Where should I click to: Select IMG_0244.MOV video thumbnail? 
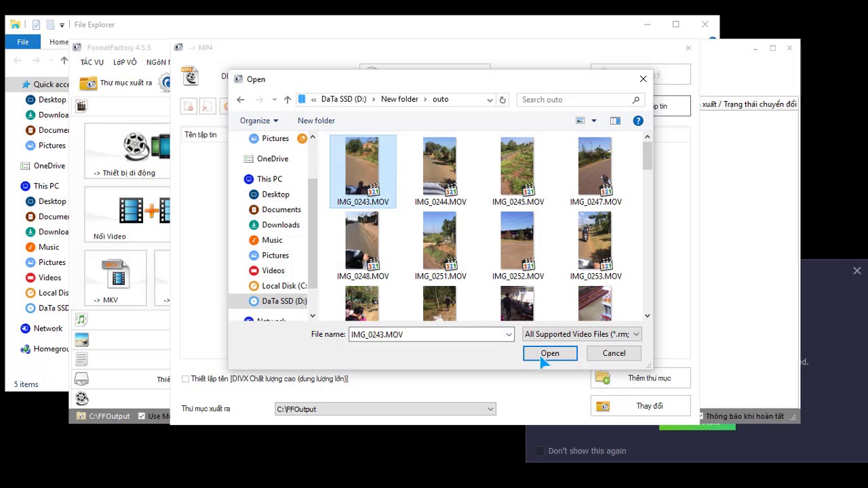click(440, 171)
